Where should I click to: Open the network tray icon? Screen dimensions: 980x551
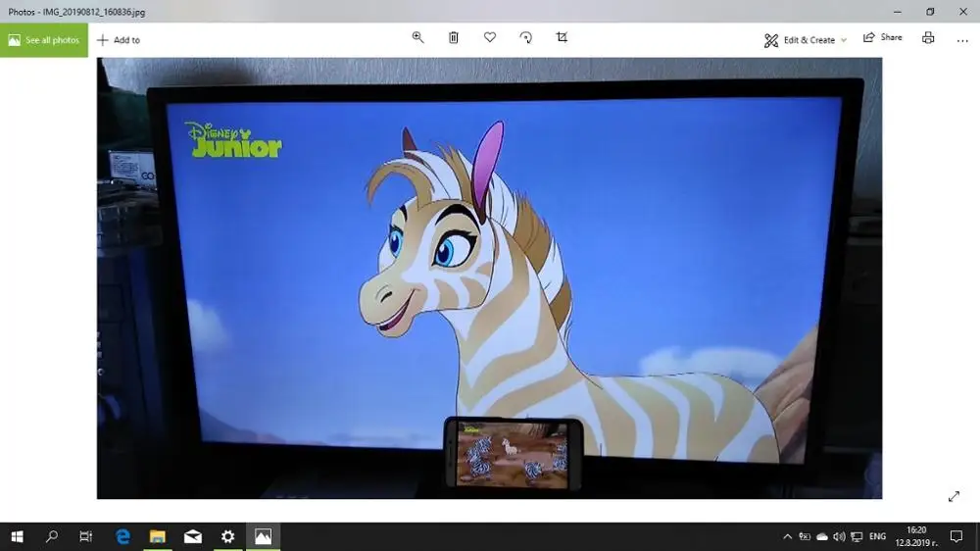857,536
